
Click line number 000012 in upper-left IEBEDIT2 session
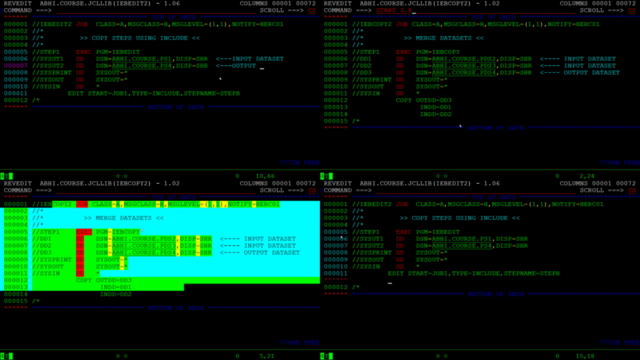(x=16, y=100)
